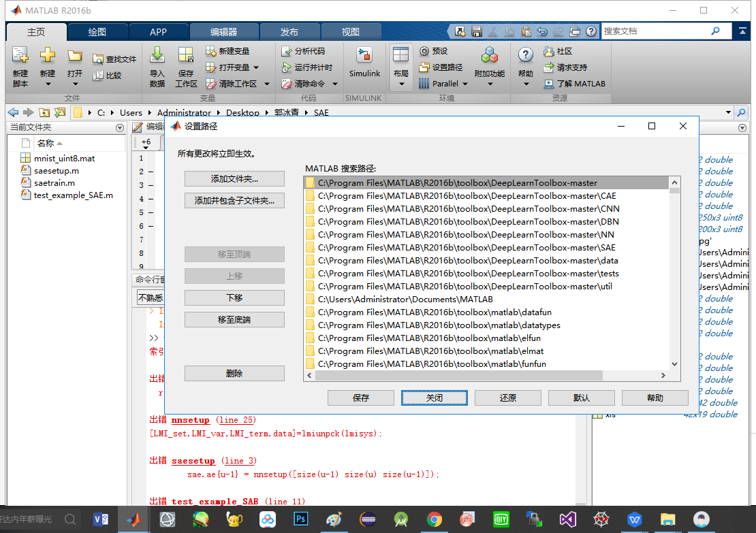The height and width of the screenshot is (533, 756).
Task: Select the 编辑器 ribbon tab
Action: click(x=223, y=31)
